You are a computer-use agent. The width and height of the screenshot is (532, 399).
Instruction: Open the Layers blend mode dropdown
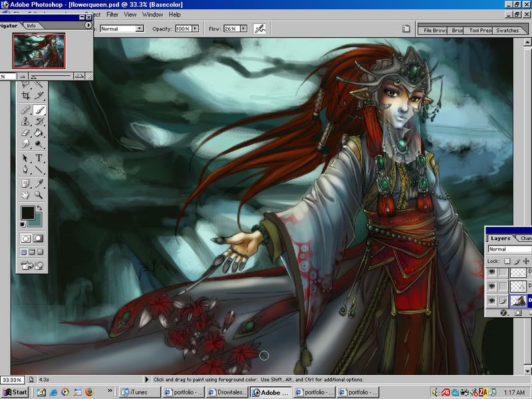click(509, 249)
